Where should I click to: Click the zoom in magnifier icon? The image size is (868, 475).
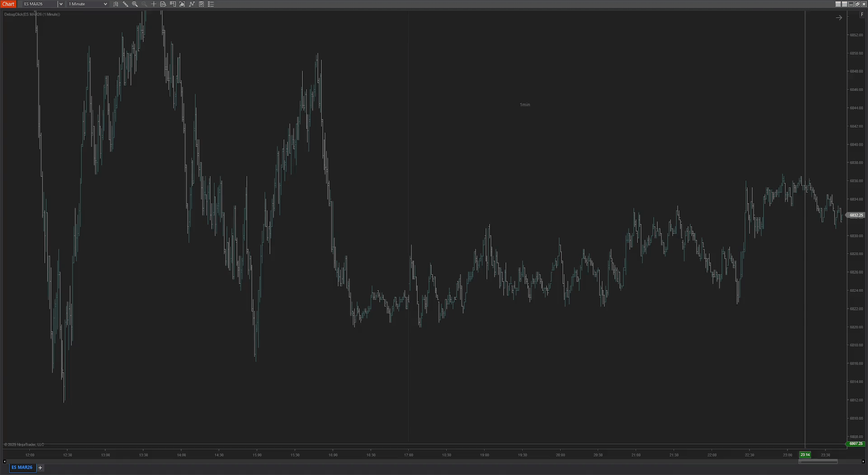point(135,4)
